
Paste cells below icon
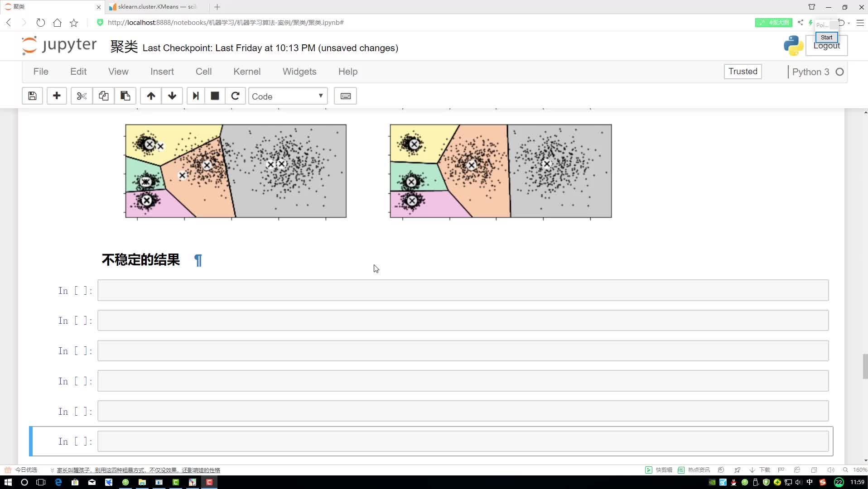click(x=125, y=96)
